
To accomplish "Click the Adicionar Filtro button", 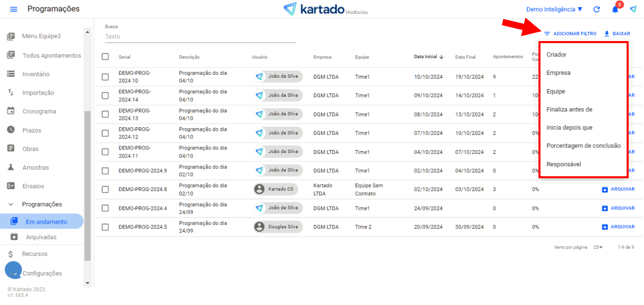I will 570,34.
